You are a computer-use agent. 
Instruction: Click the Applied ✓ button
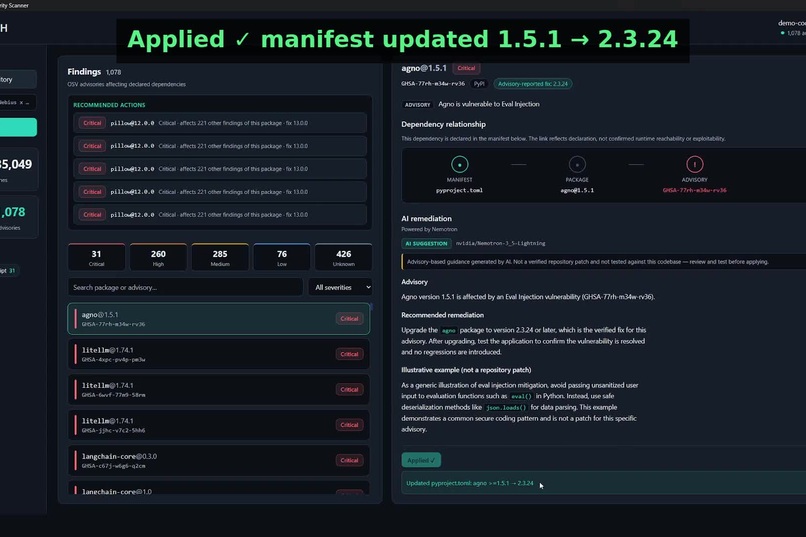[421, 460]
